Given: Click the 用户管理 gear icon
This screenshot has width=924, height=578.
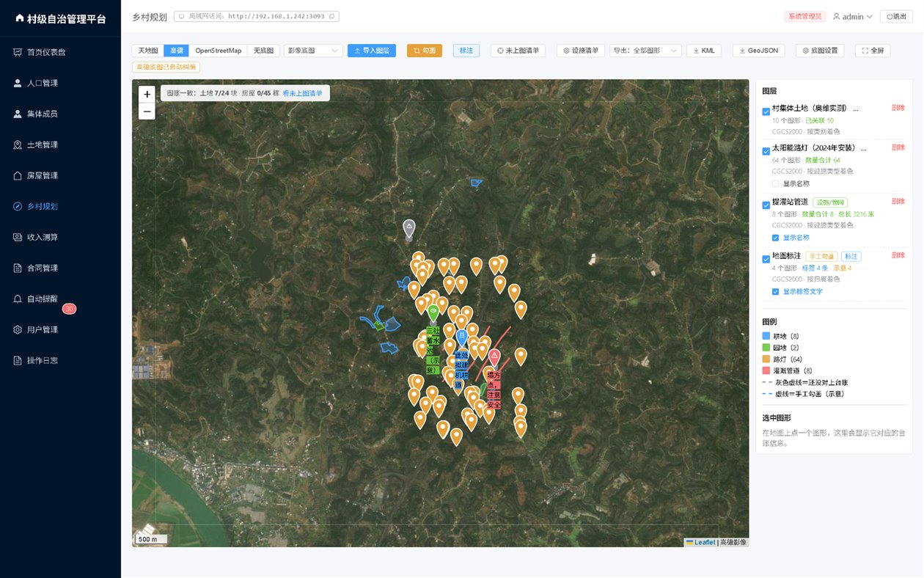Looking at the screenshot, I should click(18, 329).
